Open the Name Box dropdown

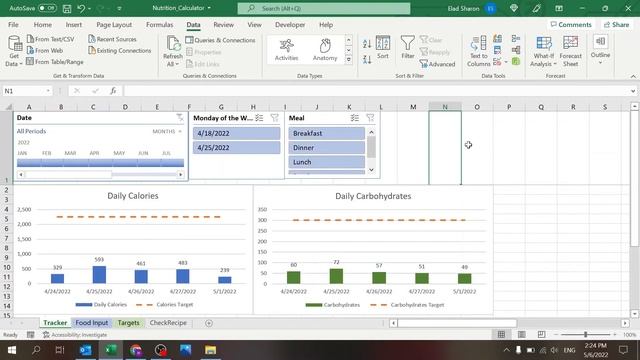(x=48, y=91)
